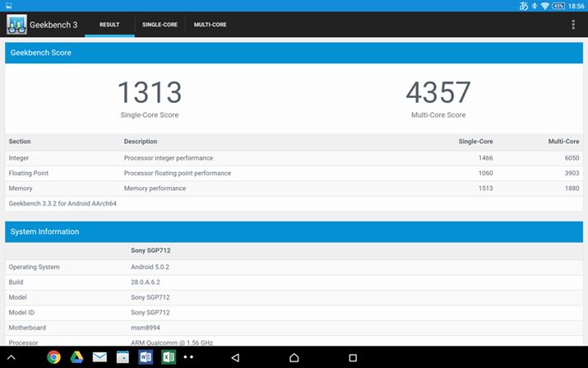Launch Microsoft Excel from the dock
Screen dimensions: 588x368
[169, 357]
